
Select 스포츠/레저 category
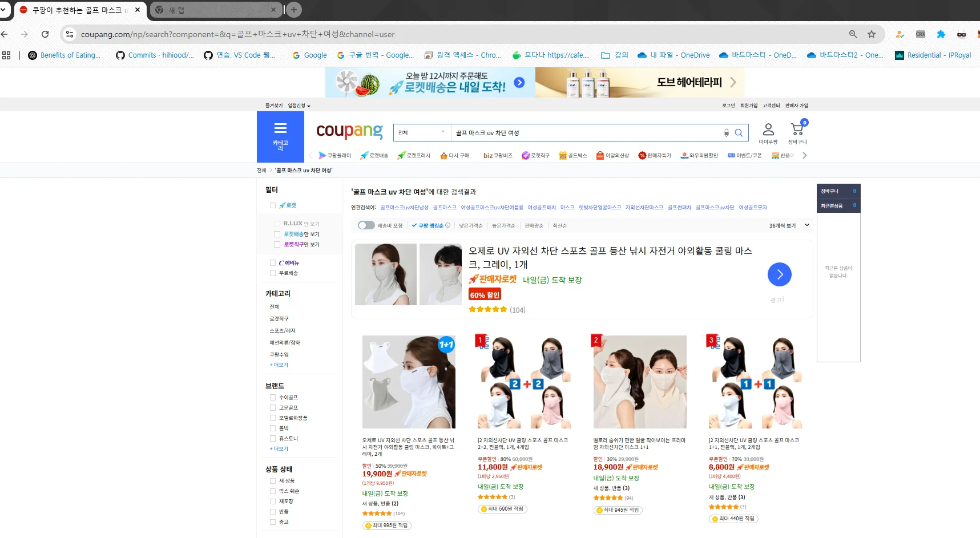click(x=283, y=331)
